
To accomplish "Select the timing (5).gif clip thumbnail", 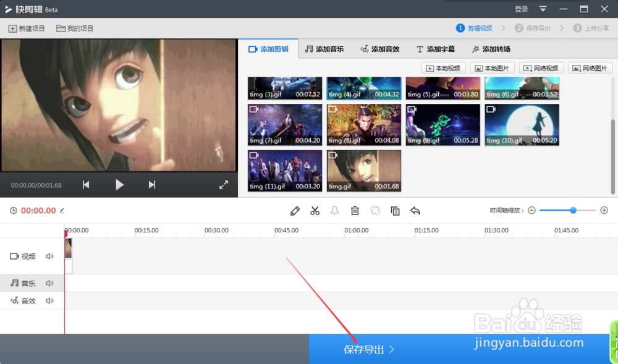I will (443, 88).
